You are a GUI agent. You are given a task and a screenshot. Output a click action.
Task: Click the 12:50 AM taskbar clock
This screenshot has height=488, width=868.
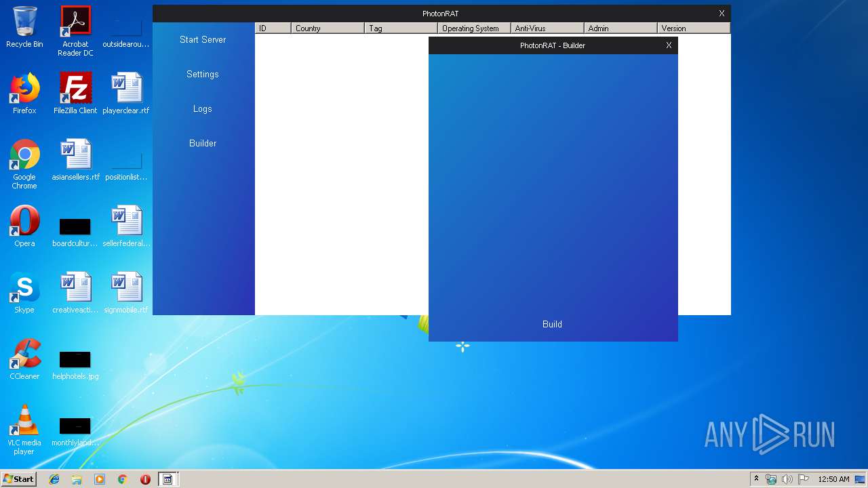(x=833, y=479)
